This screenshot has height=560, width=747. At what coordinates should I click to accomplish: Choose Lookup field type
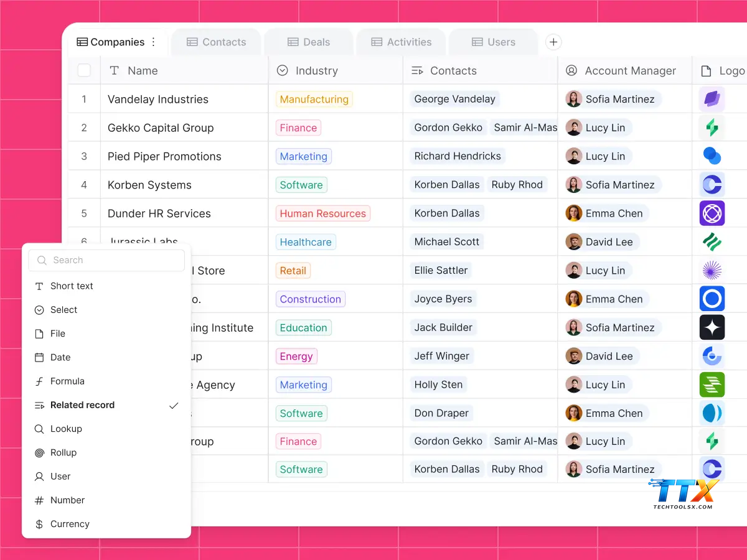106,429
